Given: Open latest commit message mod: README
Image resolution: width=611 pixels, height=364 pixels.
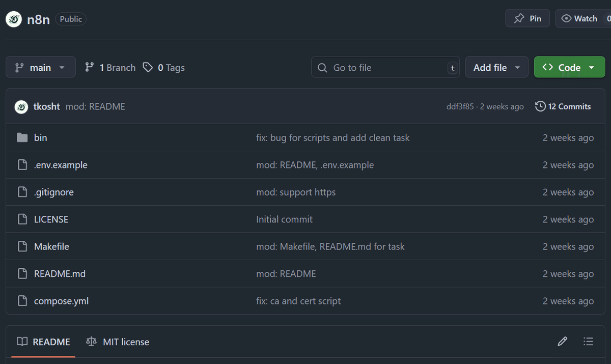Looking at the screenshot, I should tap(95, 106).
